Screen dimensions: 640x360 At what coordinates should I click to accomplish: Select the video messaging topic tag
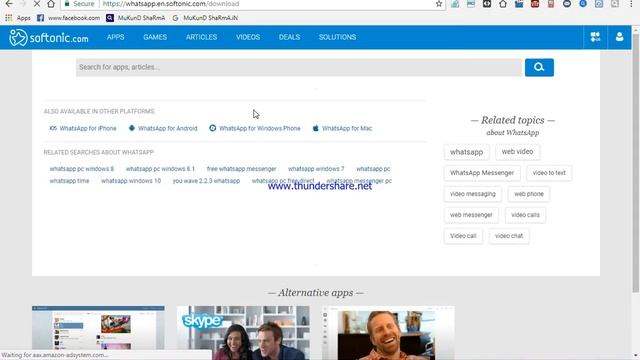pyautogui.click(x=473, y=194)
